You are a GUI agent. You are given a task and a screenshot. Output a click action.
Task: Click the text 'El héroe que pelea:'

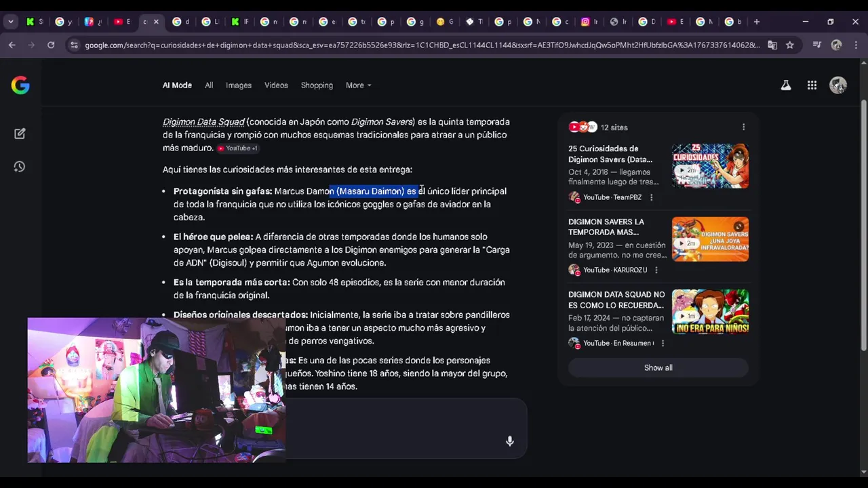click(x=213, y=237)
